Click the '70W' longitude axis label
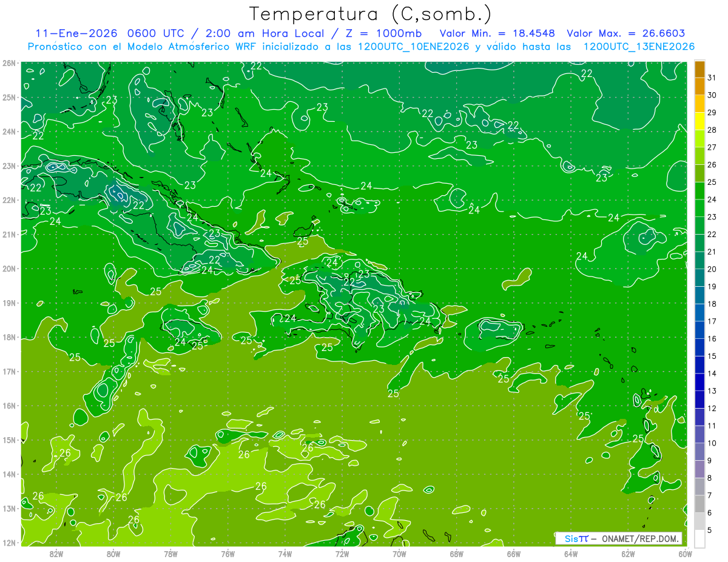Image resolution: width=728 pixels, height=562 pixels. pos(399,553)
